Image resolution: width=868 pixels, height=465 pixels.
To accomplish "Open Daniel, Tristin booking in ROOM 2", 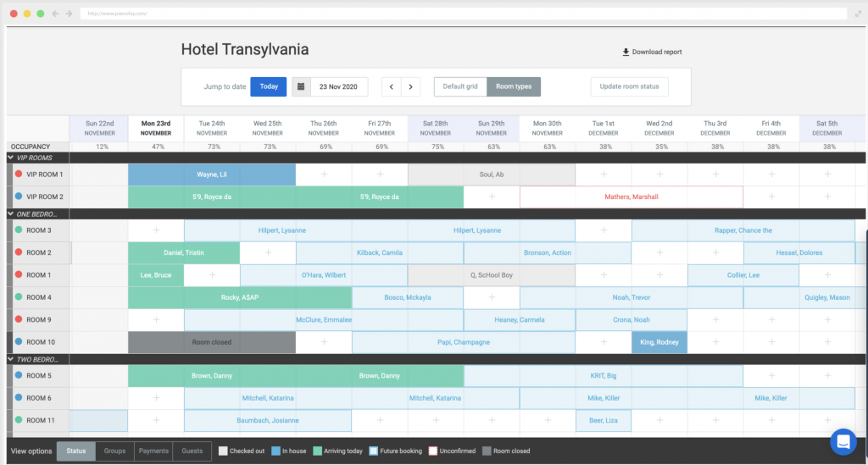I will [184, 252].
